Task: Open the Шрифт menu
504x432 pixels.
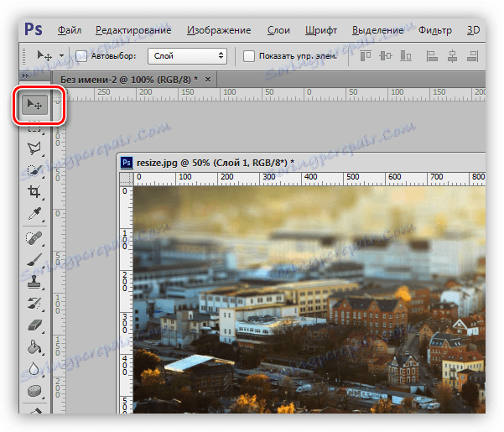Action: [321, 30]
